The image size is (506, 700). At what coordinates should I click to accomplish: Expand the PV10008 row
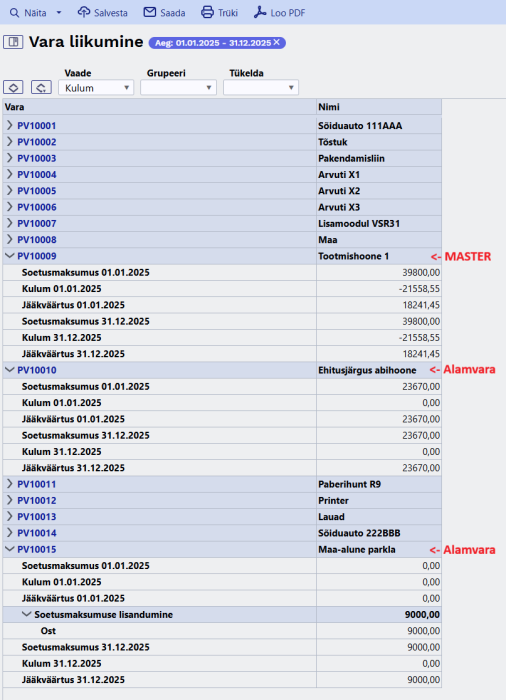coord(9,239)
